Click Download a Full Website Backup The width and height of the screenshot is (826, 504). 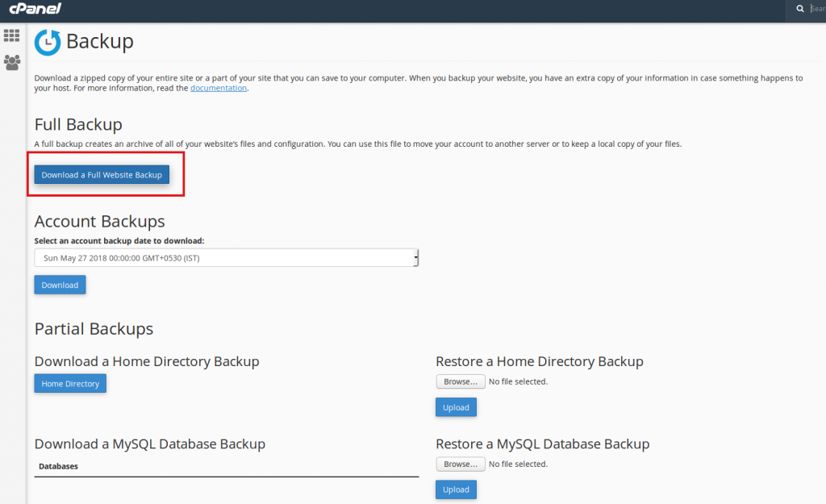click(103, 174)
